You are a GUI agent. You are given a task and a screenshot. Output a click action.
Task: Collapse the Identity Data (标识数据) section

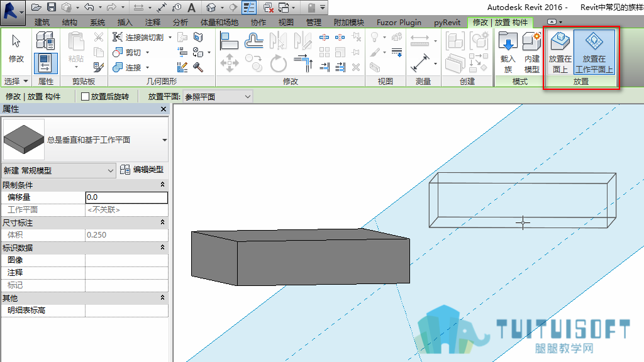pyautogui.click(x=163, y=248)
